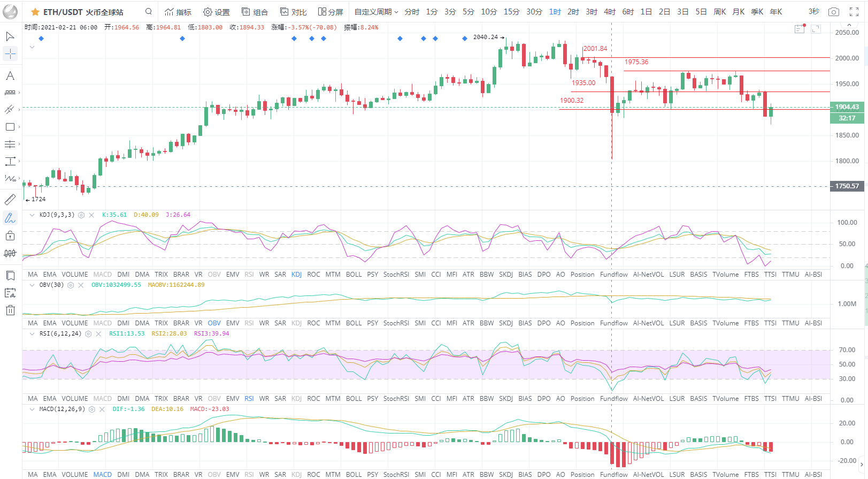The width and height of the screenshot is (868, 479).
Task: Collapse the RSI indicator panel chevron
Action: point(32,334)
